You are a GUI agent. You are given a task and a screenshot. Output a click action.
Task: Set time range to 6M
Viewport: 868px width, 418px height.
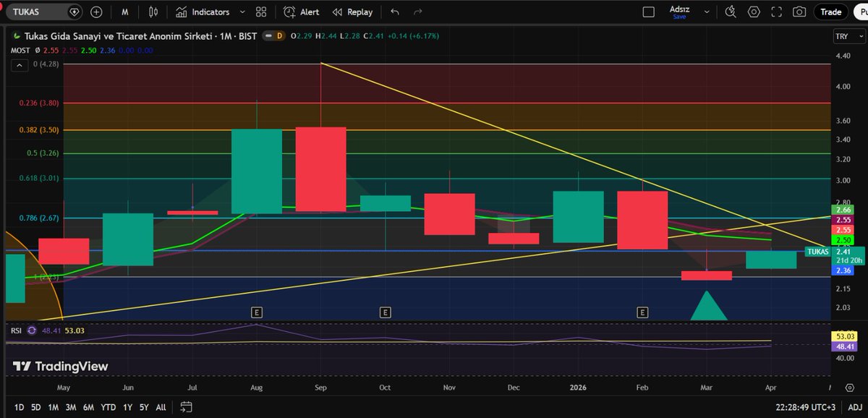tap(88, 406)
